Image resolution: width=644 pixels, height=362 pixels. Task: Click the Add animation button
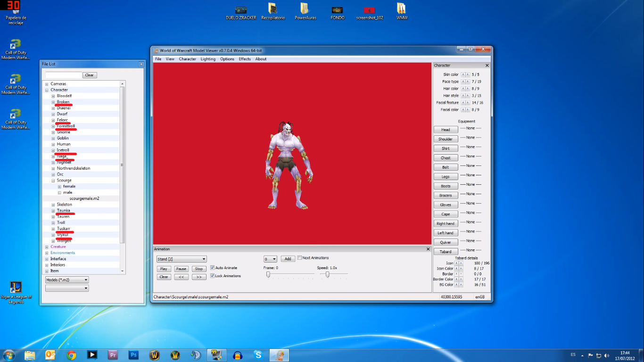(x=288, y=259)
